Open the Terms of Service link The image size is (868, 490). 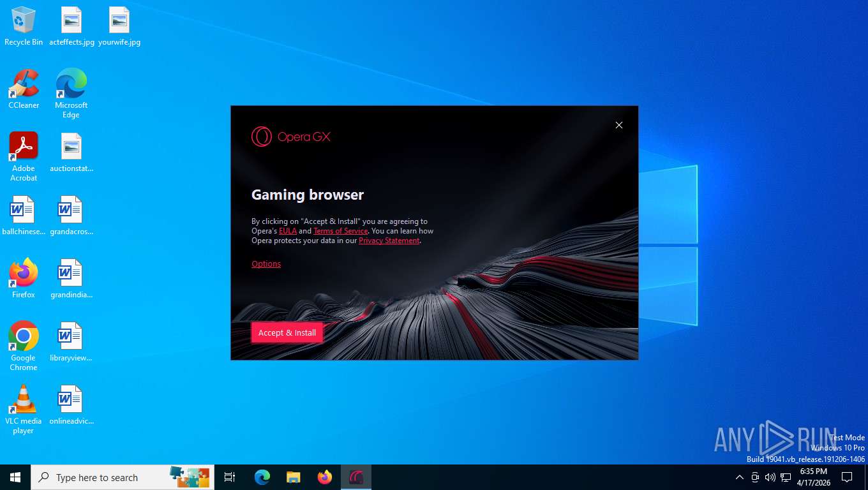(341, 231)
